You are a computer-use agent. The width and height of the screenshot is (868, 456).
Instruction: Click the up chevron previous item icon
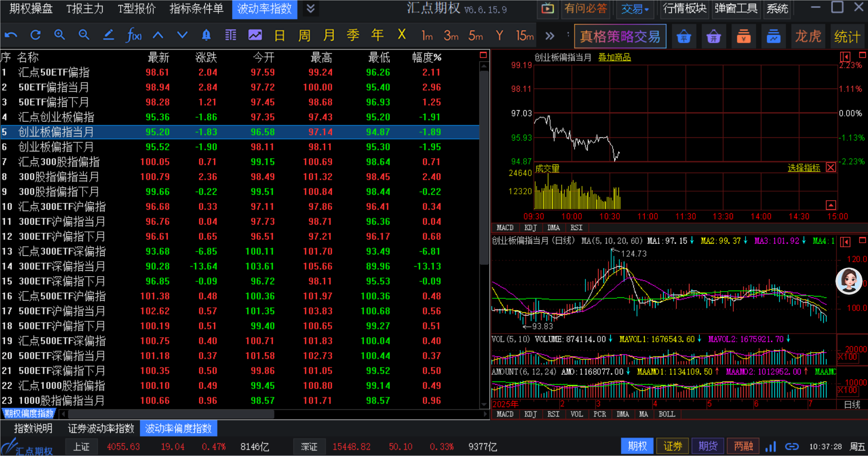point(158,35)
